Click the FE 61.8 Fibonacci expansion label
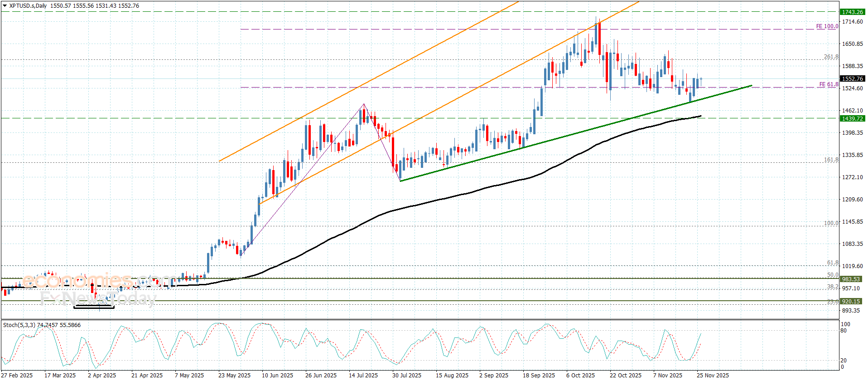 coord(828,84)
